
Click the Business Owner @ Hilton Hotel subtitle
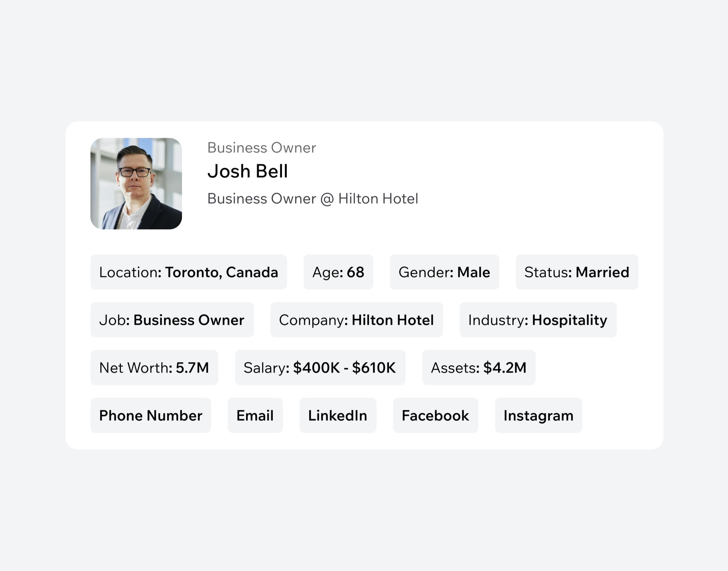click(x=313, y=199)
